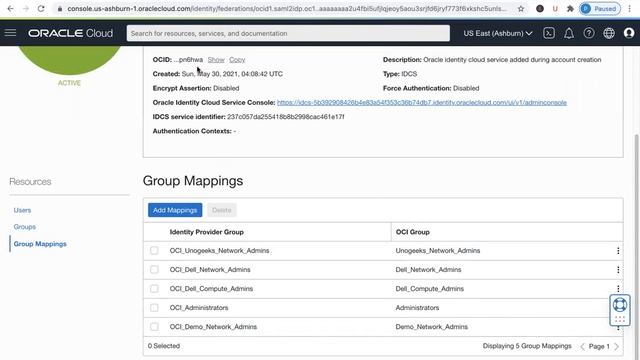Viewport: 640px width, 360px height.
Task: Open the notifications bell
Action: coord(569,33)
